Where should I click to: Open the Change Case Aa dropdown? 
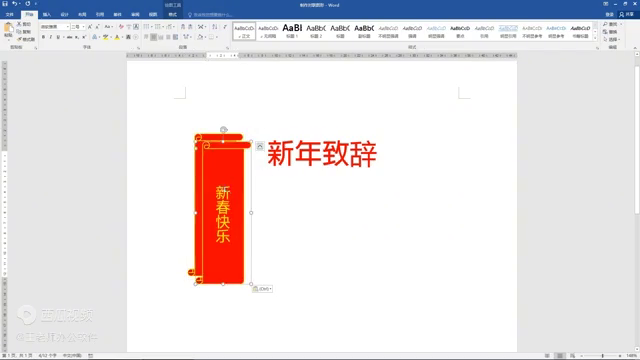pyautogui.click(x=108, y=27)
